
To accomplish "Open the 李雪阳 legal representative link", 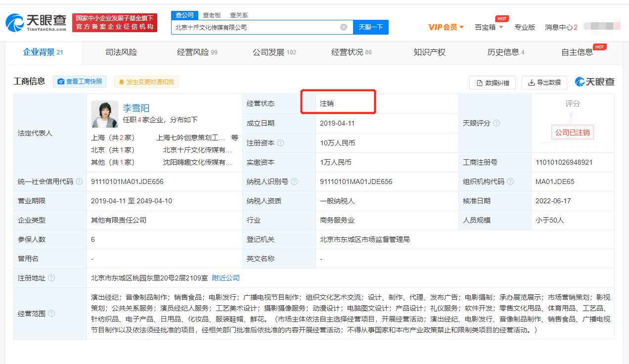I will [x=136, y=108].
